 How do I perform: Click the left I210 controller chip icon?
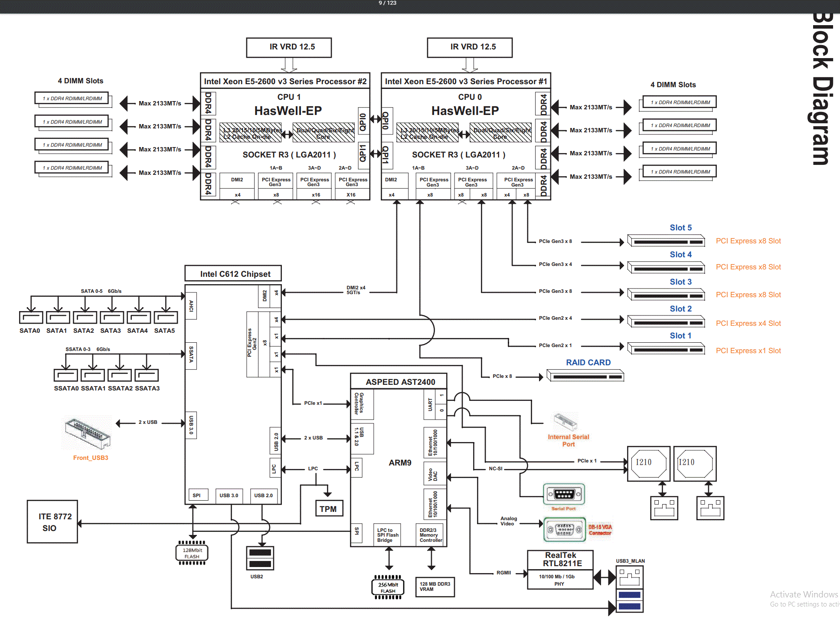pos(649,464)
